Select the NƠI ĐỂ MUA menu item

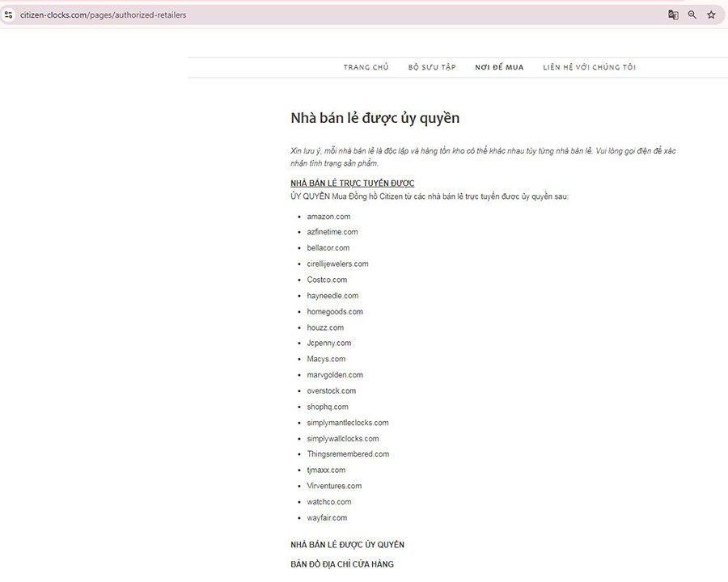tap(499, 67)
